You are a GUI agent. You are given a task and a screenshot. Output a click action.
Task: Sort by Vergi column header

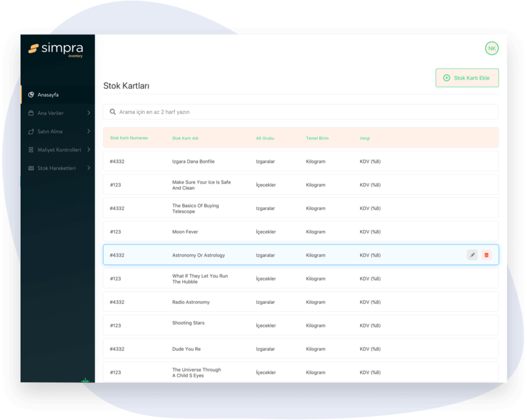(x=365, y=138)
